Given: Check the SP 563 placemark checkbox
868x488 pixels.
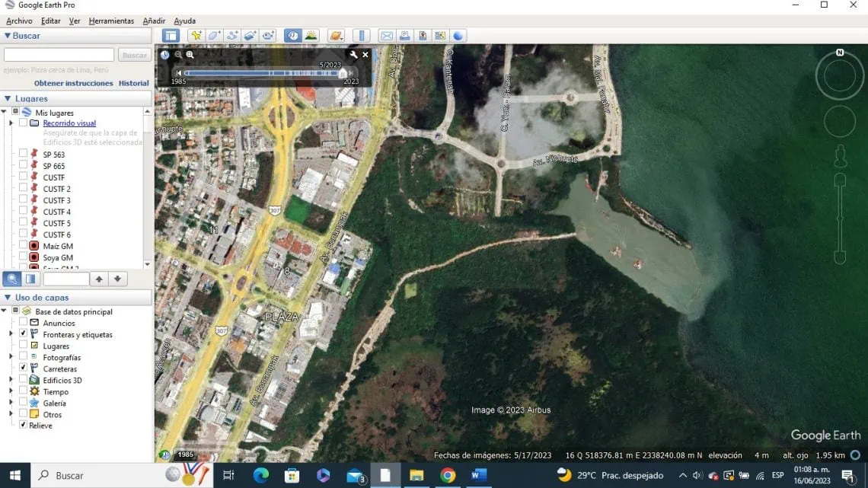Looking at the screenshot, I should pyautogui.click(x=23, y=155).
